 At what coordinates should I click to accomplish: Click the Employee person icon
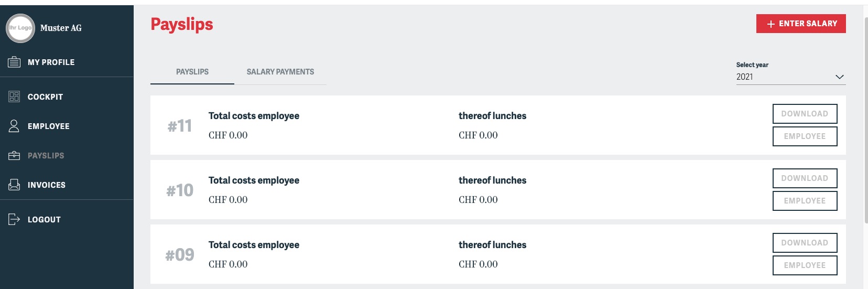(14, 126)
